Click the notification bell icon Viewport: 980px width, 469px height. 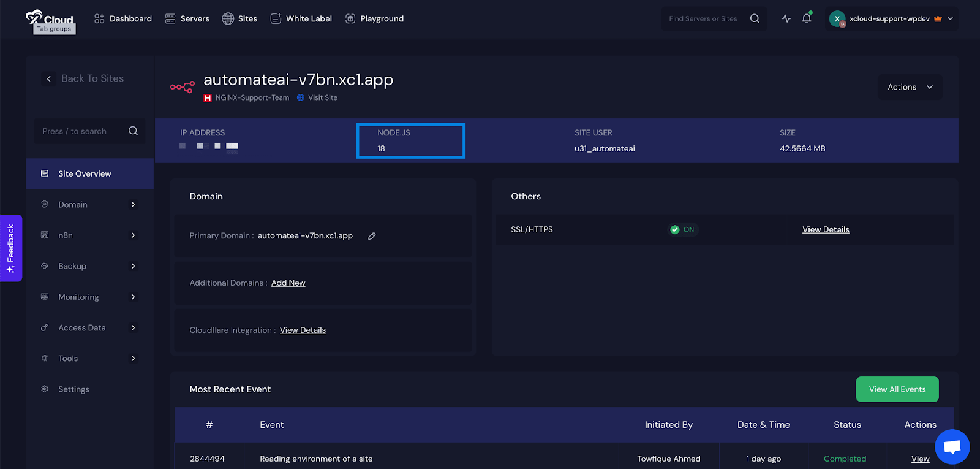click(x=807, y=18)
